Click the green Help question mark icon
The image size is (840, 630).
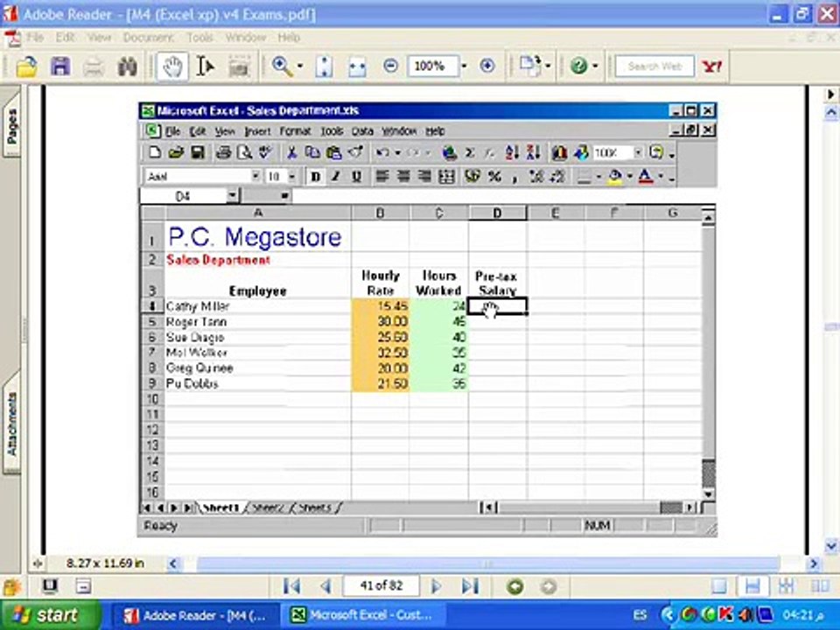(578, 66)
